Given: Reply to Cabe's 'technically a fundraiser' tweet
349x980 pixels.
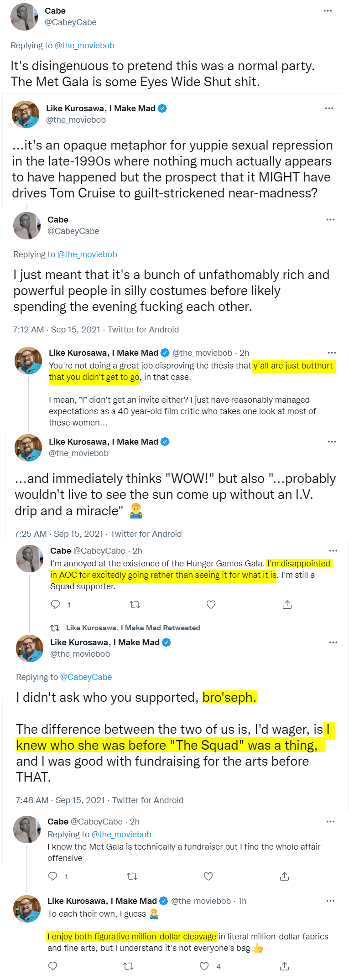Looking at the screenshot, I should point(53,876).
